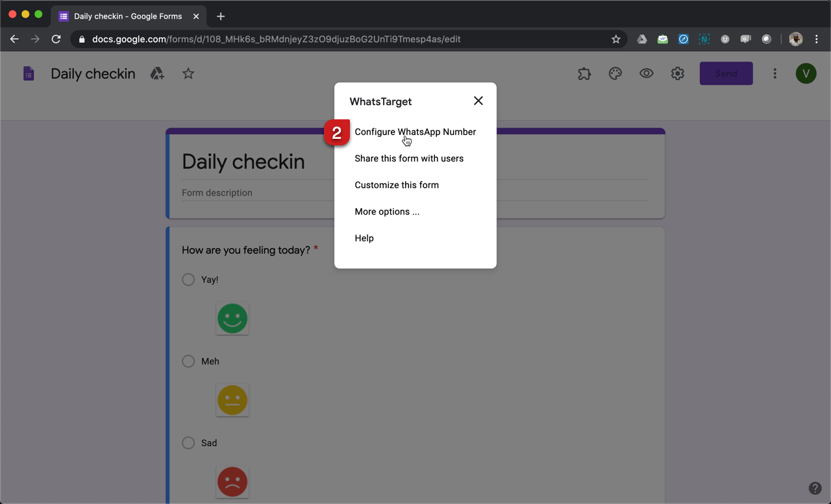Click the green smiley face image
This screenshot has height=504, width=831.
(x=232, y=318)
